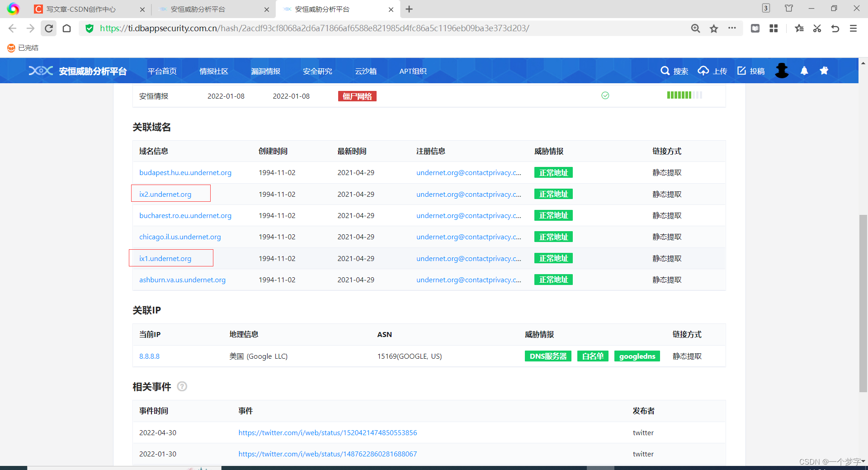Click the site security shield icon
Screen dimensions: 868x470
click(x=90, y=28)
